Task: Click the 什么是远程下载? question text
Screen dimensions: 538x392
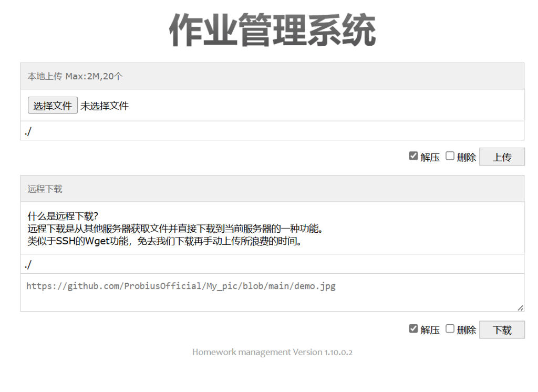Action: [x=63, y=216]
